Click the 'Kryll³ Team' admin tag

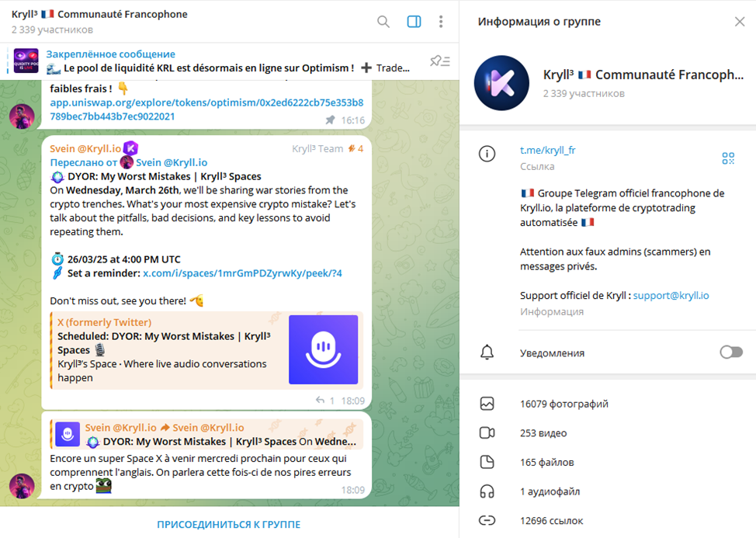tap(317, 148)
